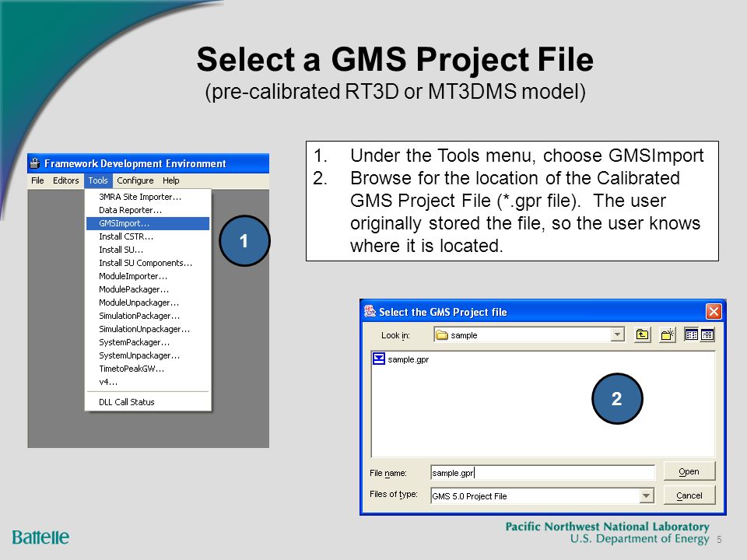Close the Select the GMS Project file dialog
This screenshot has width=747, height=560.
click(x=714, y=311)
